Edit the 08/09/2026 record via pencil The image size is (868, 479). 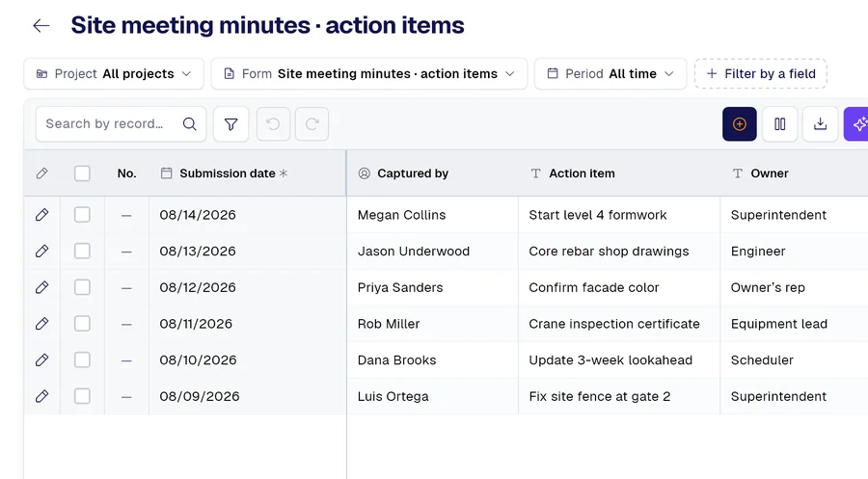[x=41, y=396]
